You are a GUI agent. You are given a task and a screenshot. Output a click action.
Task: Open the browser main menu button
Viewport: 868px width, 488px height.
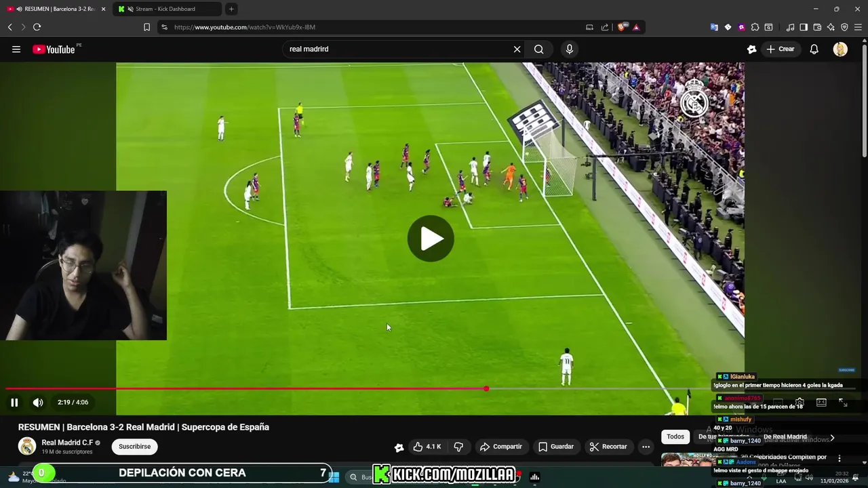pos(859,27)
